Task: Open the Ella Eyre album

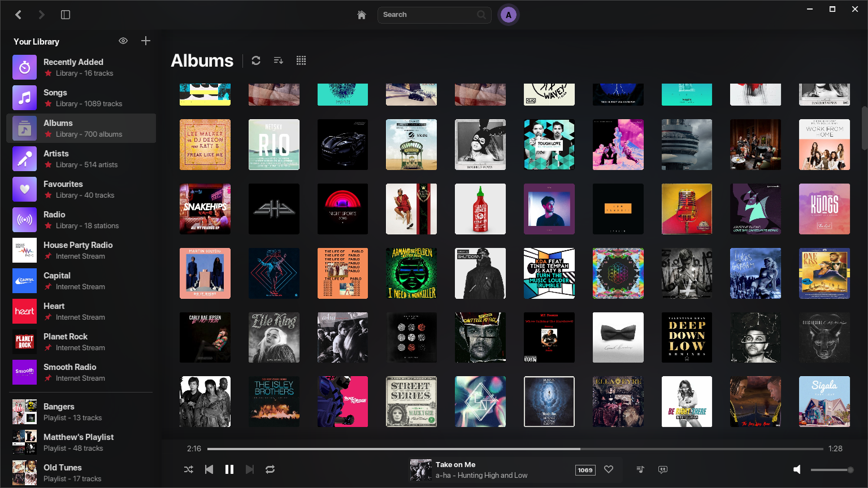Action: pos(618,402)
